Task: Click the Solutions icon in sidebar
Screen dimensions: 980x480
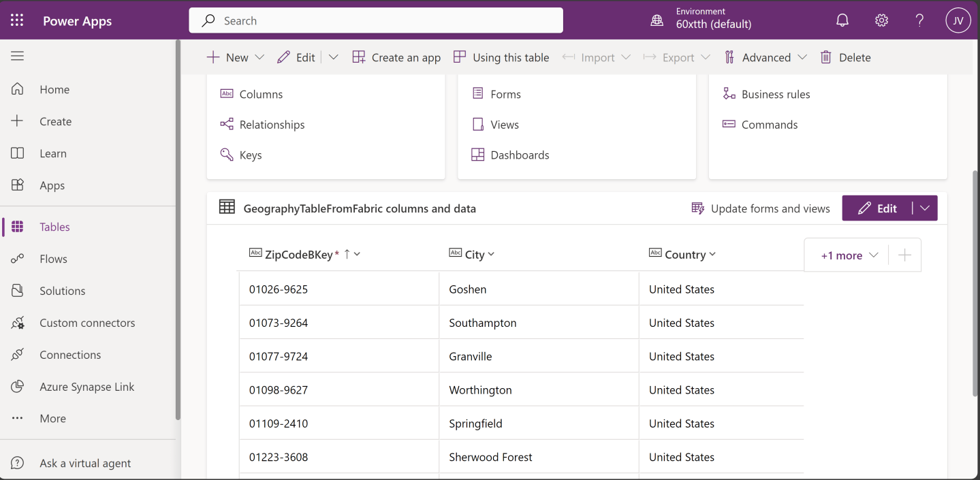Action: [18, 291]
